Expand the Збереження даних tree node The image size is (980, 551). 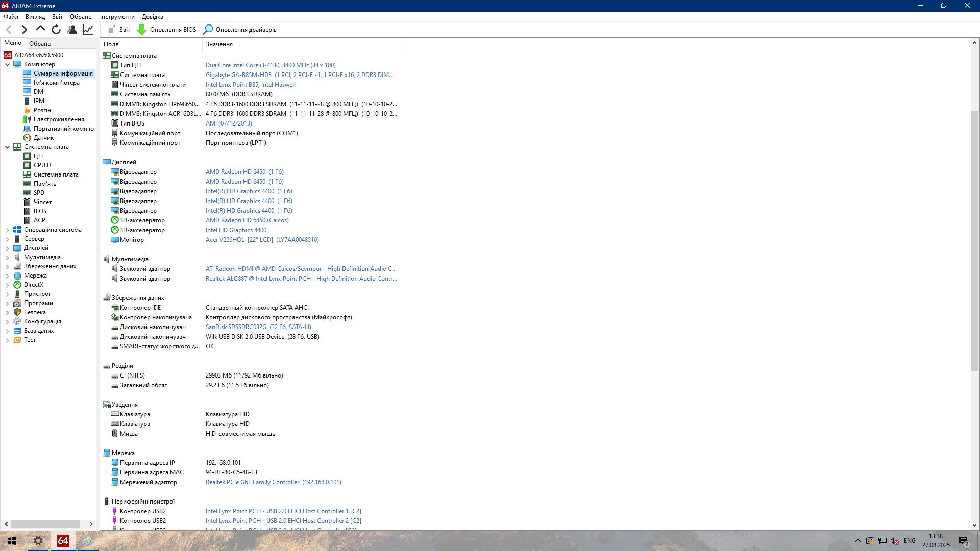pyautogui.click(x=7, y=266)
